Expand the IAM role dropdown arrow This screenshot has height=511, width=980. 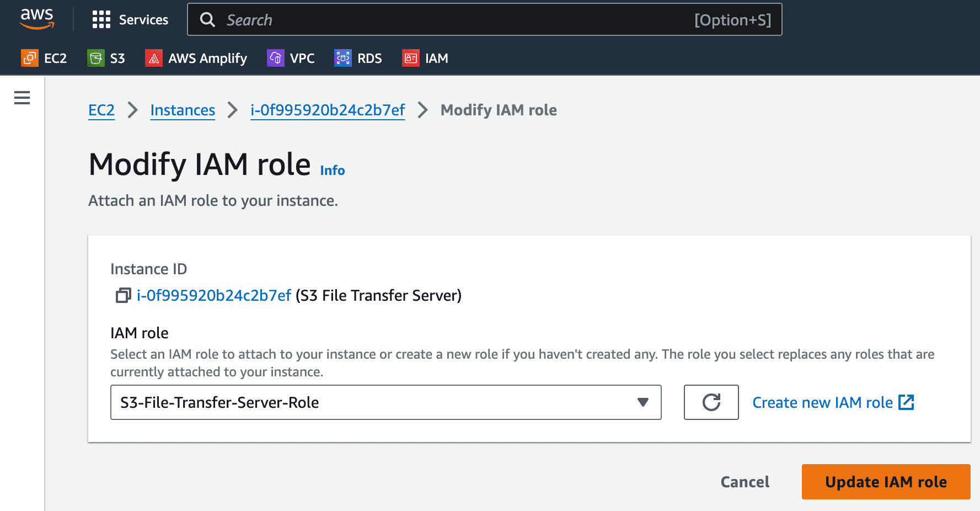(x=642, y=402)
